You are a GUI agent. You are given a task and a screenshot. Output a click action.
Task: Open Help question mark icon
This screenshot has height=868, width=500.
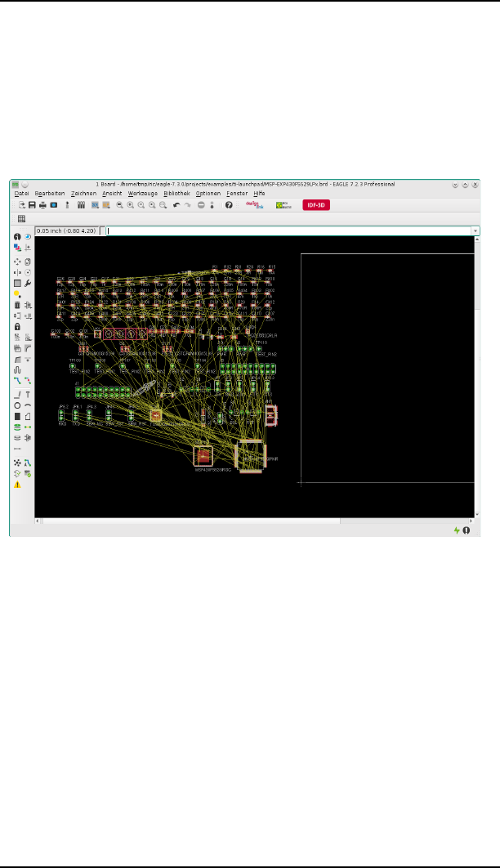coord(229,205)
